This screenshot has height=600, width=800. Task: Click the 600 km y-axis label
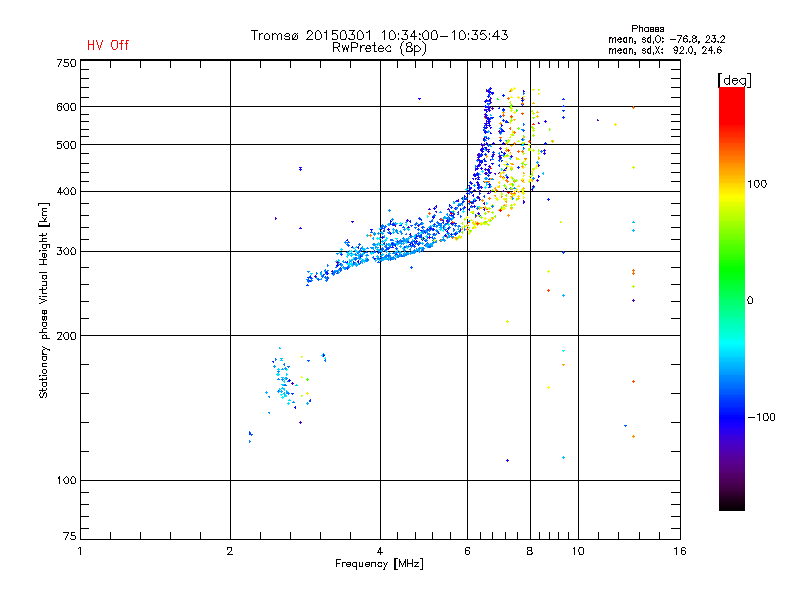66,107
